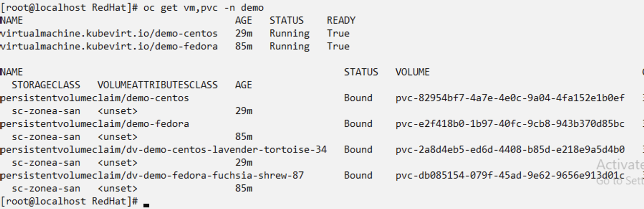Click the dv-demo-centos-lavender-tortoise-34 claim

point(163,149)
